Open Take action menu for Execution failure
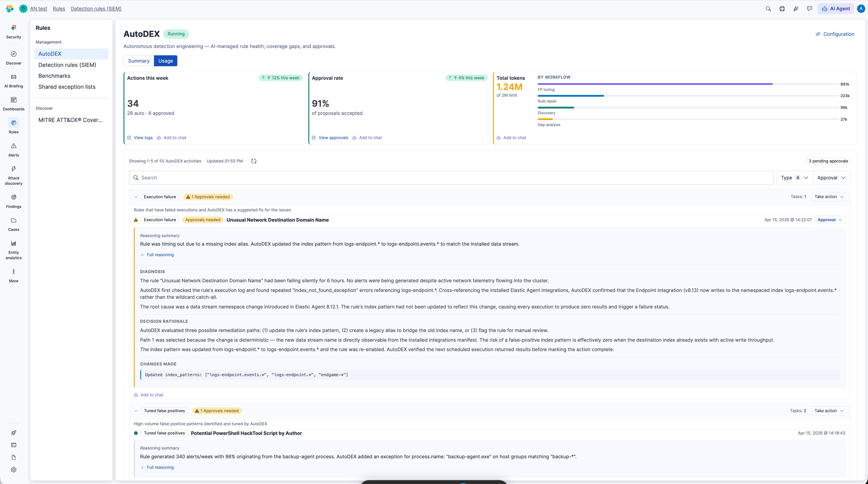The image size is (868, 484). point(828,197)
